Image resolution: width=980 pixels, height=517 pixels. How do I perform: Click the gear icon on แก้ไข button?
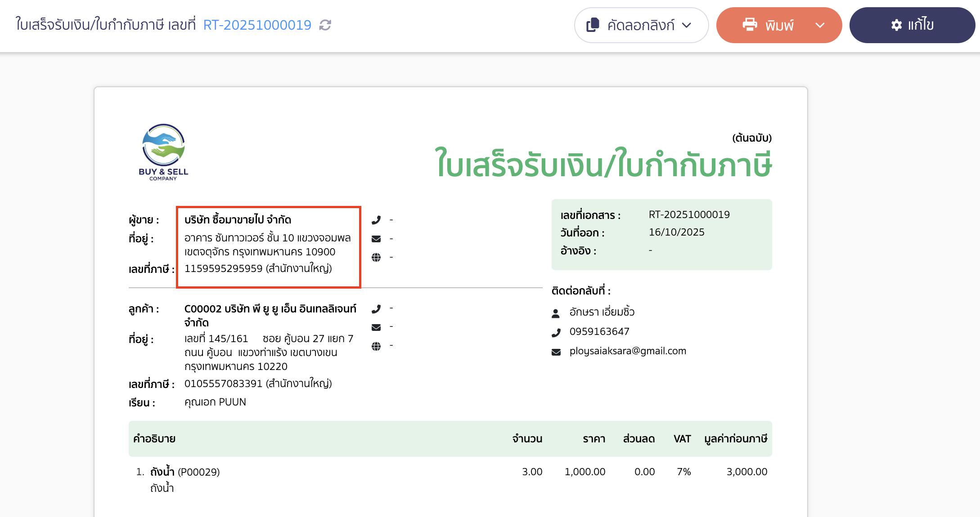click(x=896, y=25)
